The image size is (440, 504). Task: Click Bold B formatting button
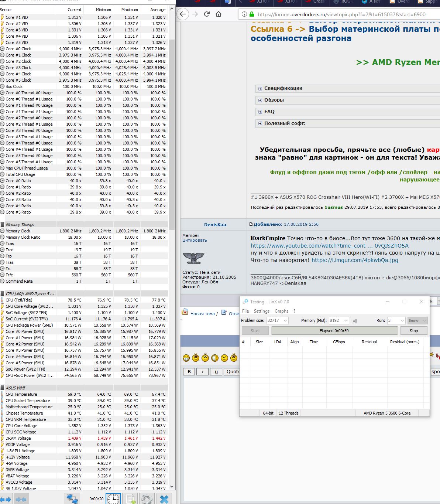point(189,372)
